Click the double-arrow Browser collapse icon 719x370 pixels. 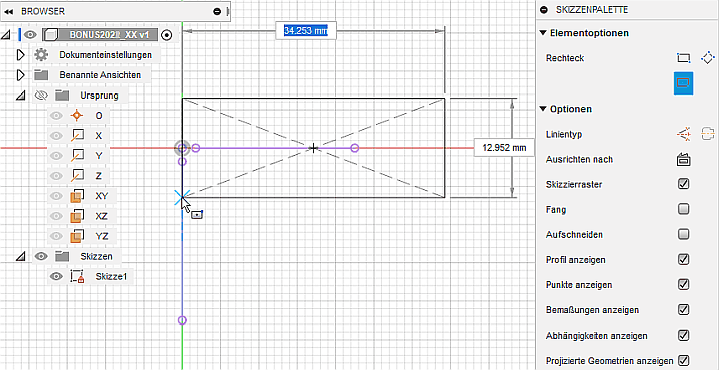click(8, 12)
